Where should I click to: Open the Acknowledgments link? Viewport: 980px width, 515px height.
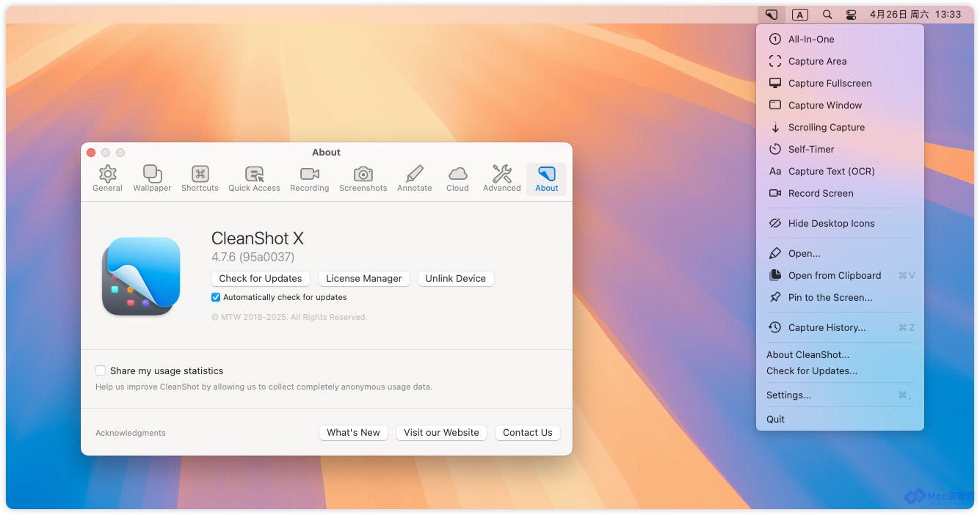[x=131, y=433]
